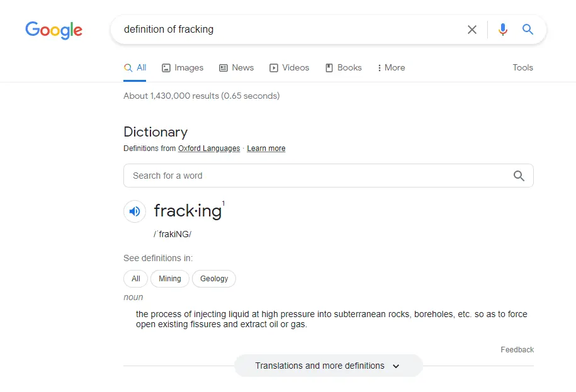Viewport: 576px width, 392px height.
Task: Play pronunciation with the speaker icon
Action: pyautogui.click(x=135, y=211)
